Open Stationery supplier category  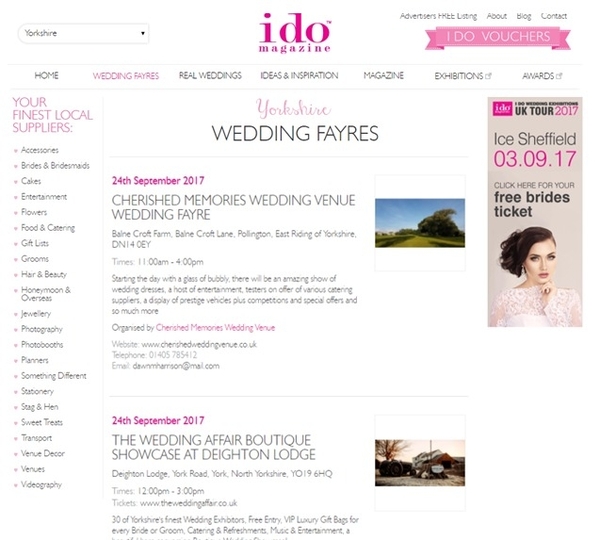click(38, 392)
